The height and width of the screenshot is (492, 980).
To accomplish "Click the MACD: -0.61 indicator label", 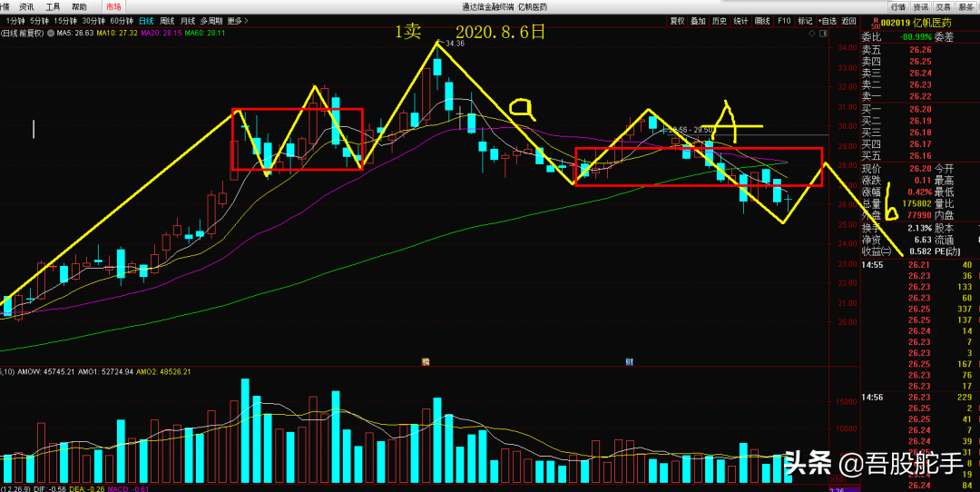I will [128, 488].
